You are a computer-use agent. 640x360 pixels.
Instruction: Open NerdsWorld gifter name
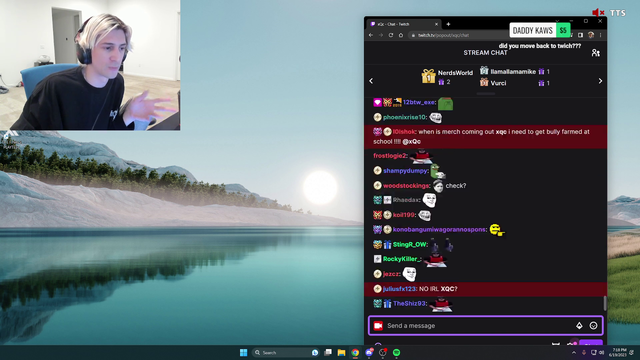click(x=455, y=73)
